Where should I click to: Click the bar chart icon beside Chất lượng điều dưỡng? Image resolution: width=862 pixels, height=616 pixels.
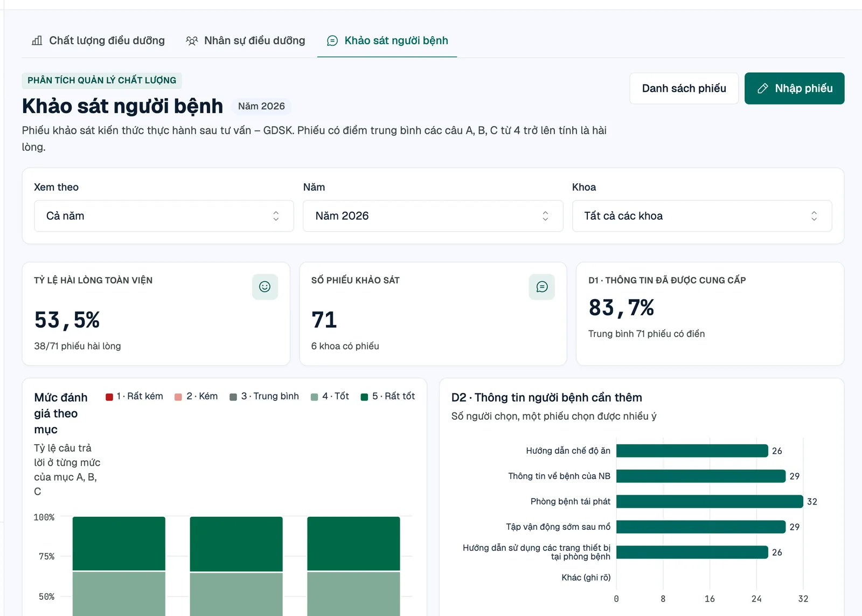[x=37, y=40]
